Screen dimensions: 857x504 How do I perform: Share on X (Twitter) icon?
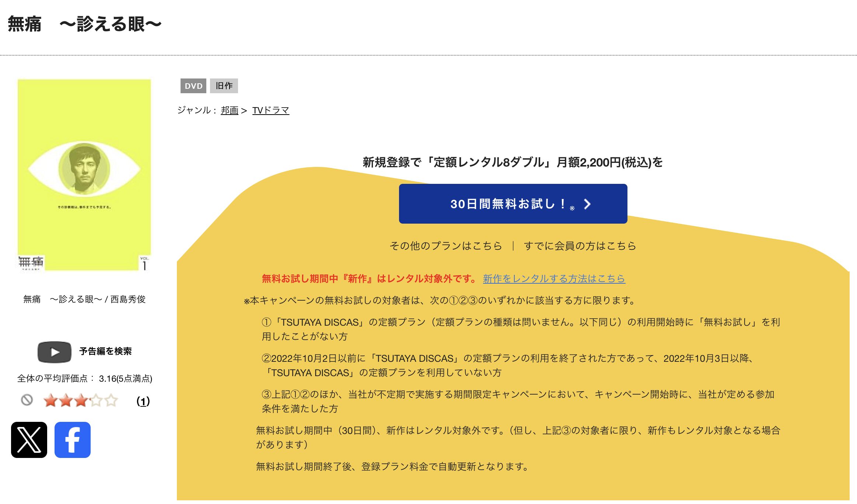[29, 440]
